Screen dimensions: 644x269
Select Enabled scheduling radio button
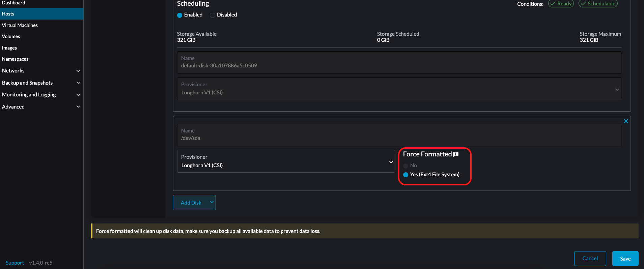tap(180, 15)
